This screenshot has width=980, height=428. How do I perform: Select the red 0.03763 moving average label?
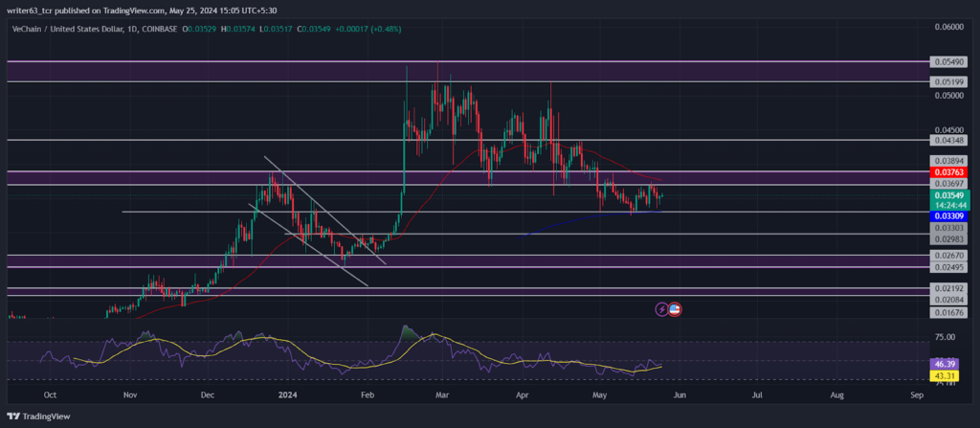pyautogui.click(x=948, y=172)
